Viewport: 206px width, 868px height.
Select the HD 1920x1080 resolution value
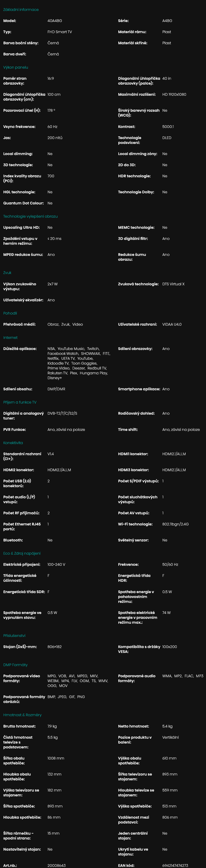click(x=174, y=94)
